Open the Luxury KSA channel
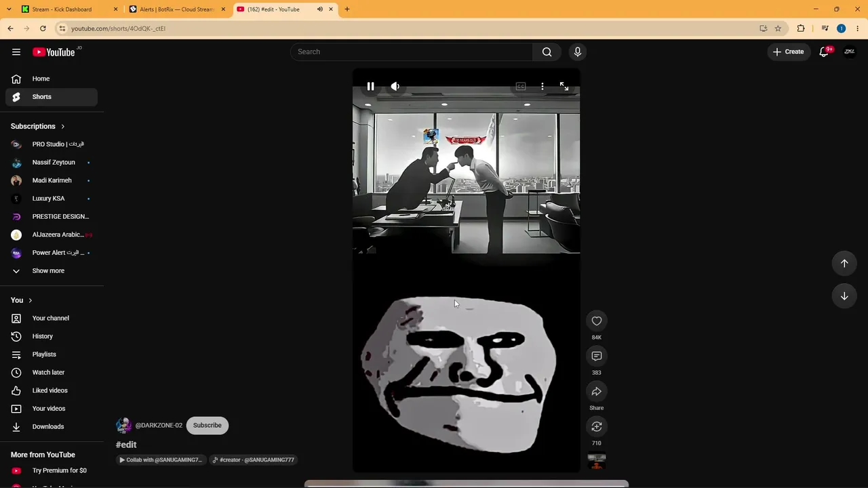Screen dimensions: 868x488 click(x=52, y=199)
